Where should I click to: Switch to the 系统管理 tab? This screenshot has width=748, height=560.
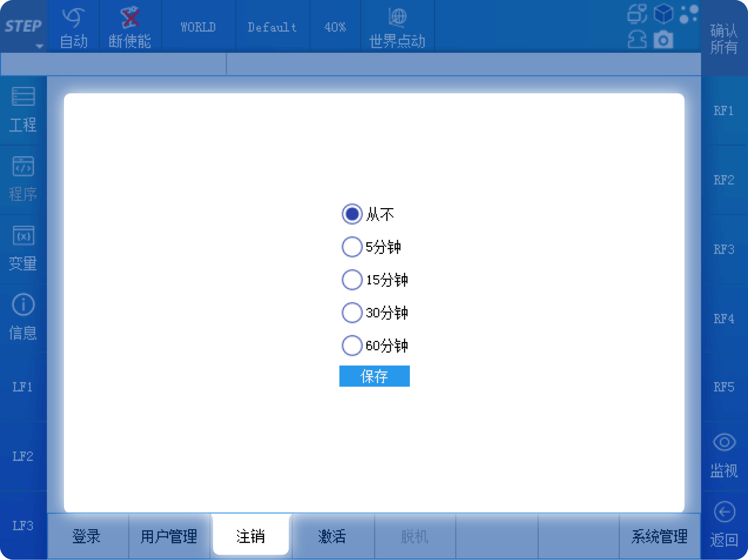(660, 536)
